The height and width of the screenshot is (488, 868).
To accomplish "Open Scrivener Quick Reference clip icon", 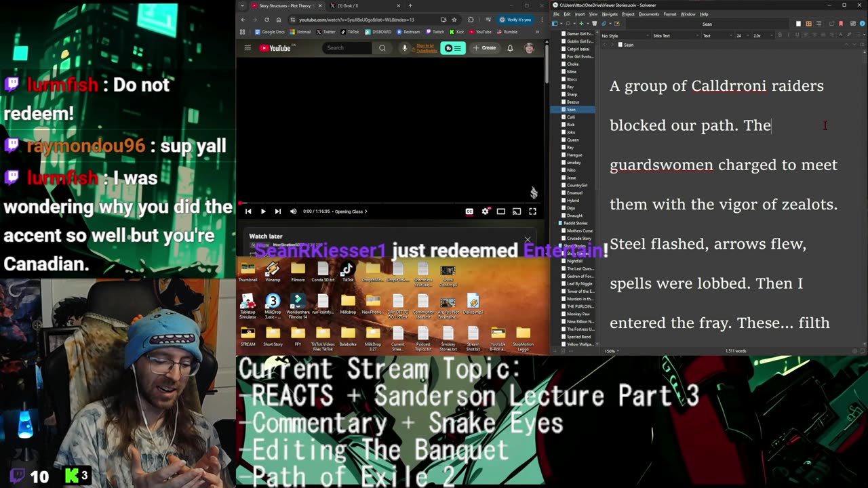I will click(x=604, y=24).
